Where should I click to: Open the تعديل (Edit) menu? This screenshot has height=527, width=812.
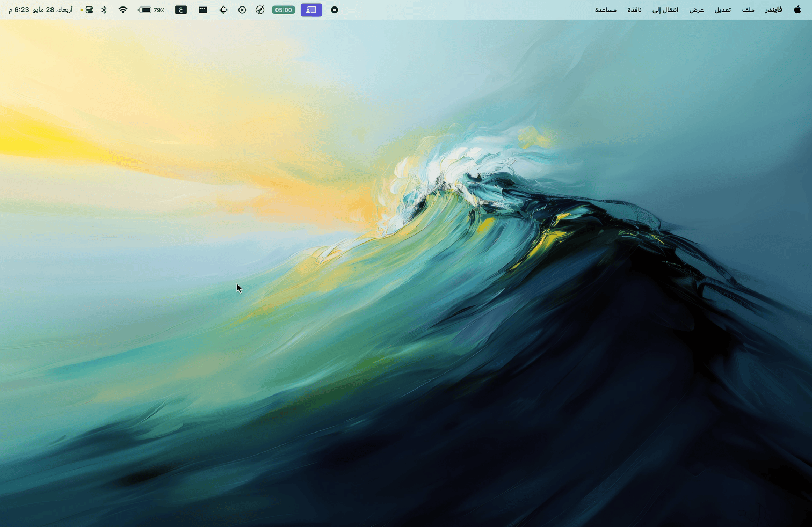[722, 10]
